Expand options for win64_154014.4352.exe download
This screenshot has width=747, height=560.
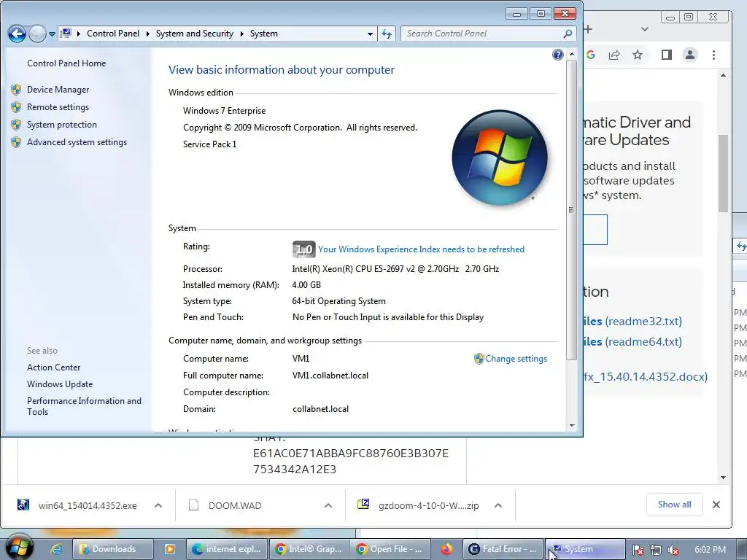(158, 505)
